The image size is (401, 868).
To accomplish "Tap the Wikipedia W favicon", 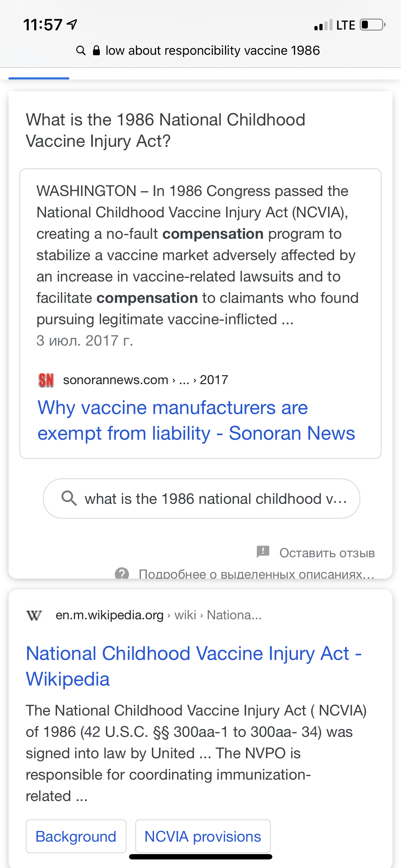I will coord(34,615).
